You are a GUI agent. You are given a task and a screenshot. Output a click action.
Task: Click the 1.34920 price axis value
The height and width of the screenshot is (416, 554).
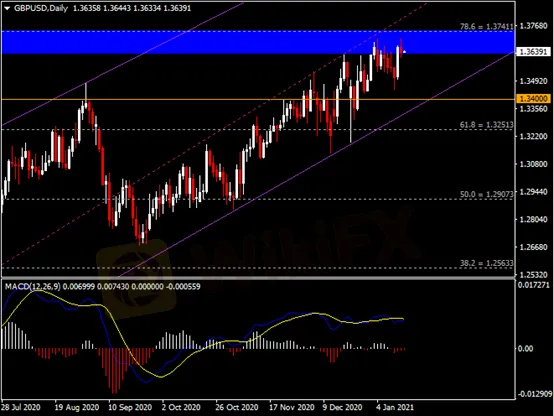533,81
